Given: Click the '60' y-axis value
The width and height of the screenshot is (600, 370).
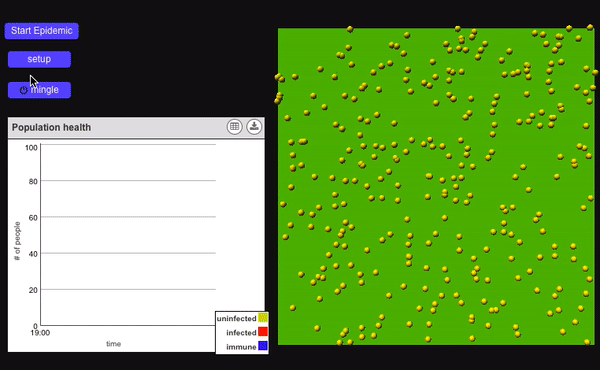Looking at the screenshot, I should pyautogui.click(x=33, y=218).
